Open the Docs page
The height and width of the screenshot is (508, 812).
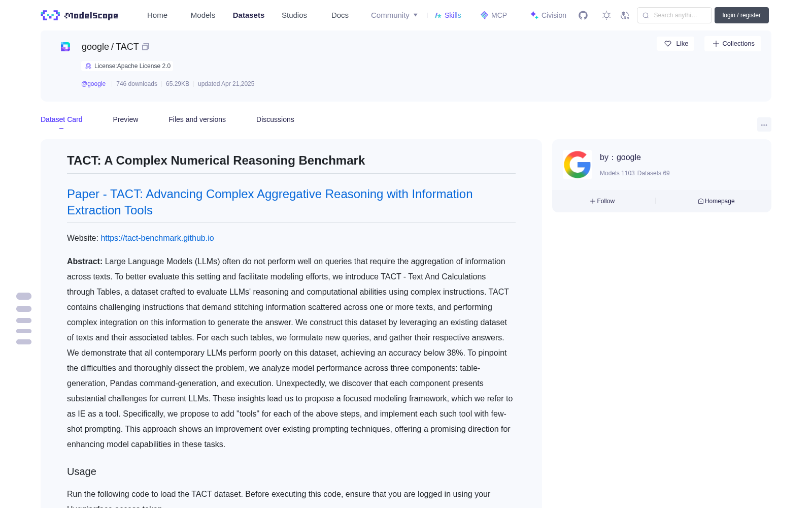pyautogui.click(x=340, y=15)
